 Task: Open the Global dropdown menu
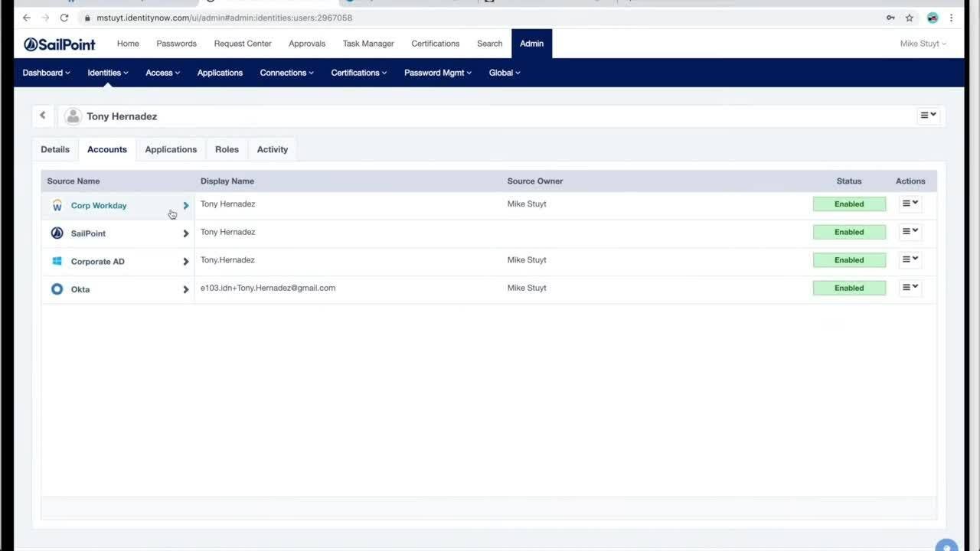505,73
